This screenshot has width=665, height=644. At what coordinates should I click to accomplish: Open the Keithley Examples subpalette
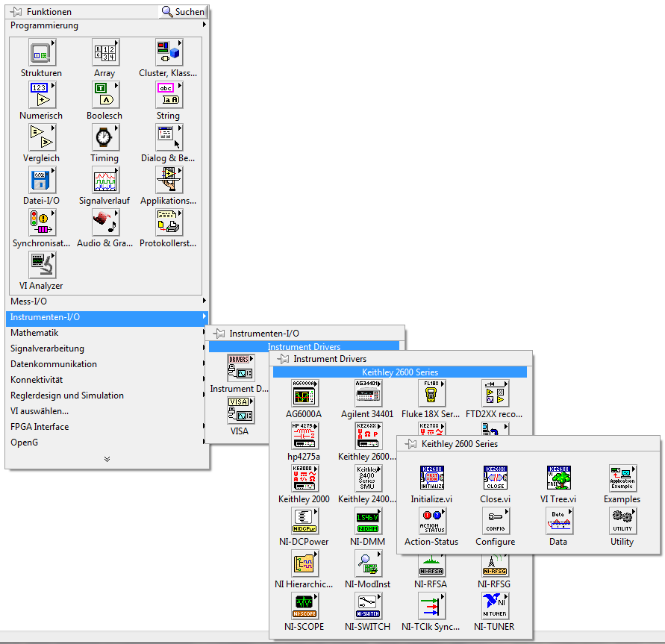[622, 478]
